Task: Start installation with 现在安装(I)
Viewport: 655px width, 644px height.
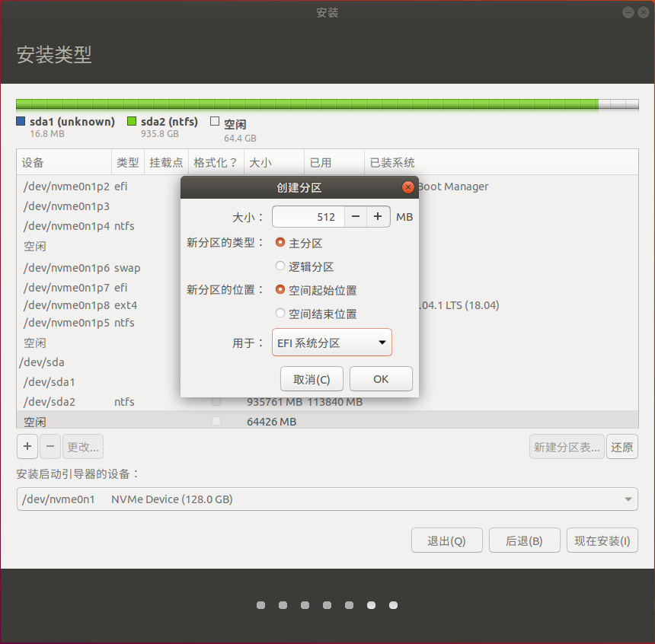Action: [x=602, y=540]
